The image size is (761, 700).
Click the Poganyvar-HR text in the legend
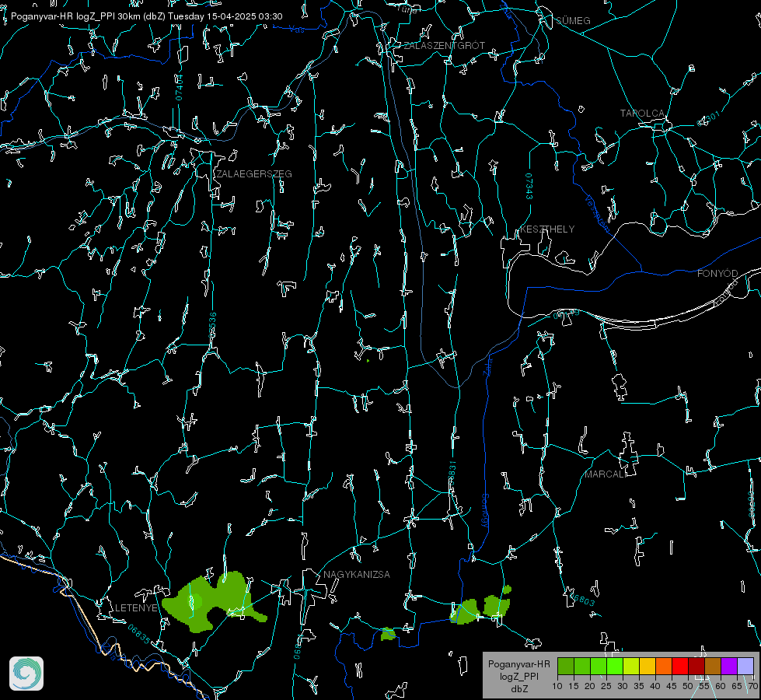pos(518,664)
